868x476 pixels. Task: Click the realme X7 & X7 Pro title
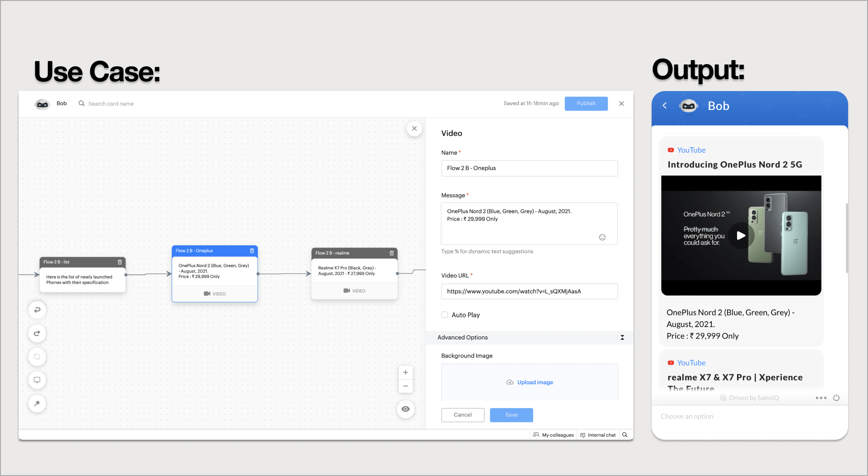click(734, 382)
